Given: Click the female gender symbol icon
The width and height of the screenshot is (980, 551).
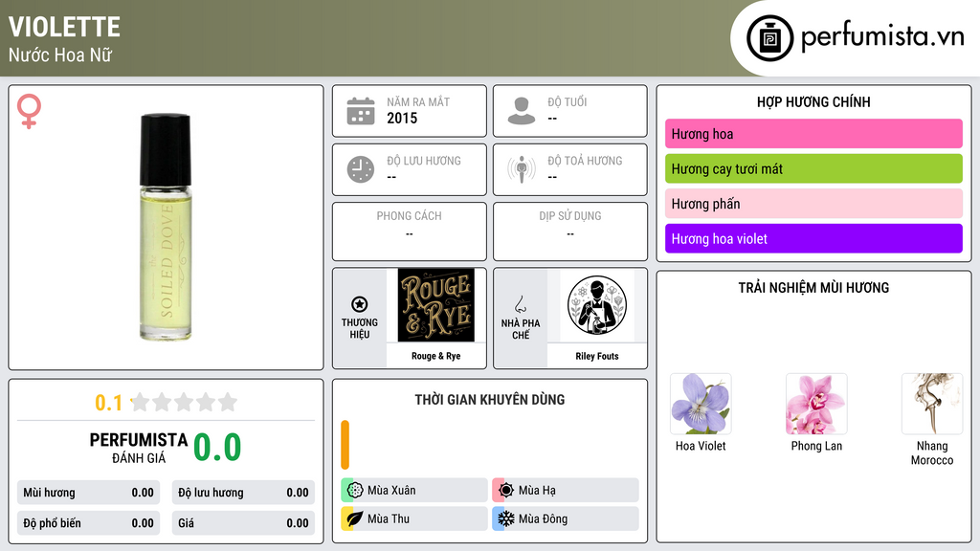Looking at the screenshot, I should tap(29, 111).
